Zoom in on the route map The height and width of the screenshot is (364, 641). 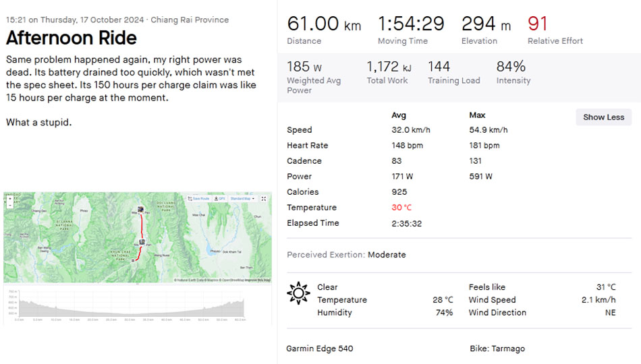tap(9, 198)
